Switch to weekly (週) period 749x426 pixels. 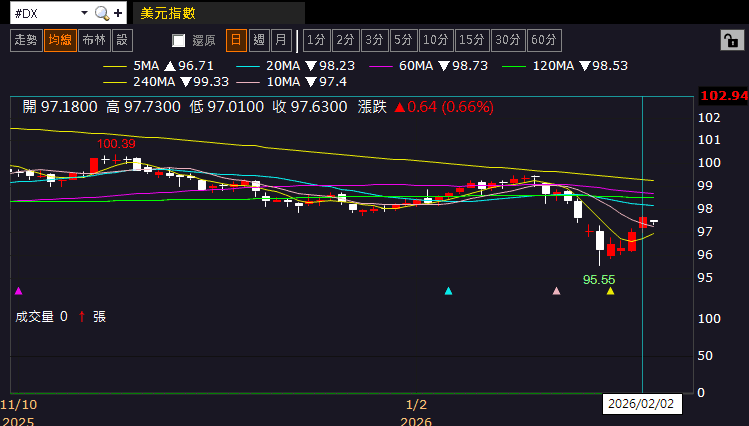coord(259,40)
